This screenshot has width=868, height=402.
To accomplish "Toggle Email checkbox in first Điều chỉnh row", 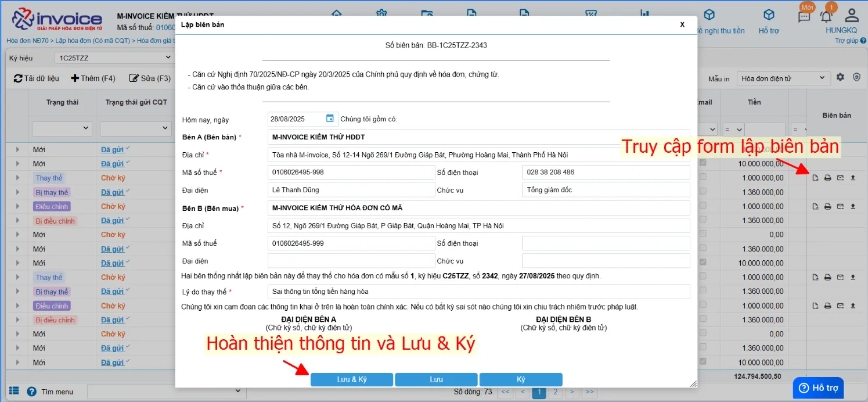I will 704,205.
